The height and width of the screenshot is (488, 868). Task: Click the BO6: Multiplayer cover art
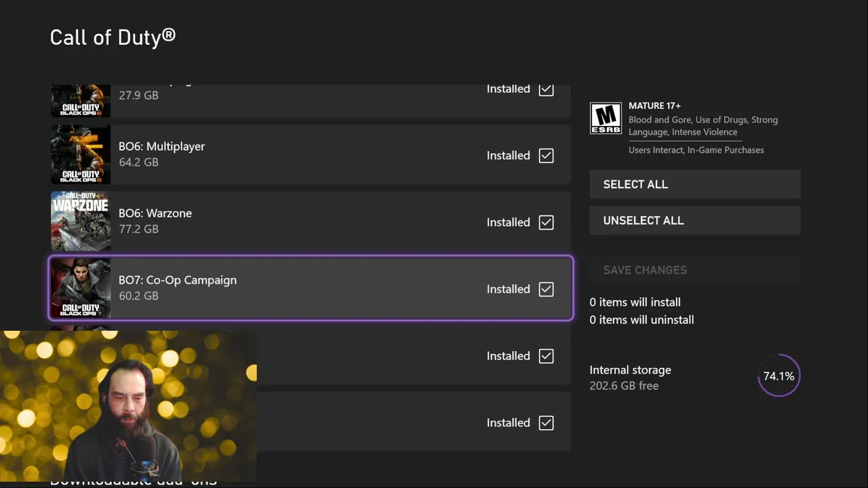click(81, 155)
